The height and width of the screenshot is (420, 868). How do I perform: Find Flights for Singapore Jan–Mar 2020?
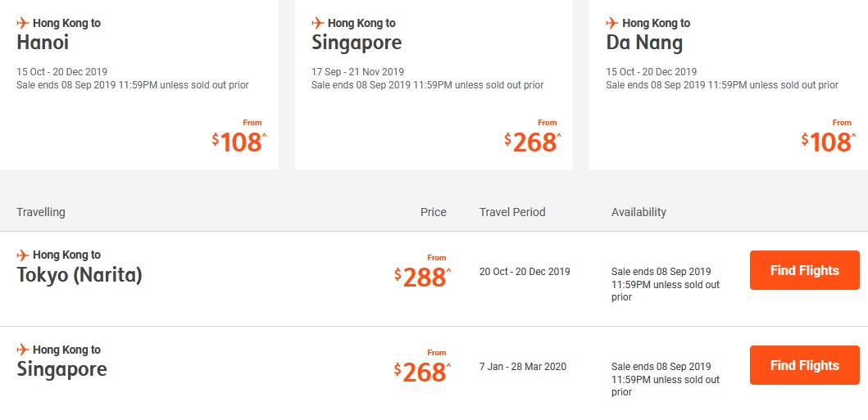tap(804, 365)
